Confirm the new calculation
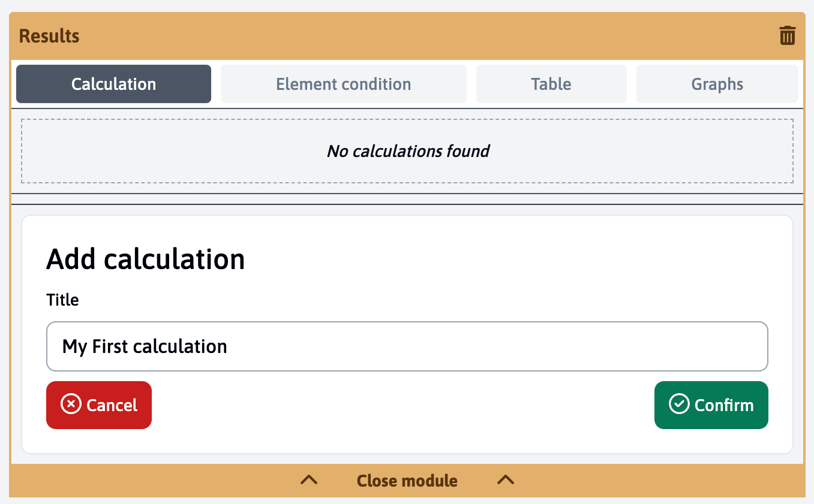Image resolution: width=814 pixels, height=504 pixels. click(x=711, y=405)
